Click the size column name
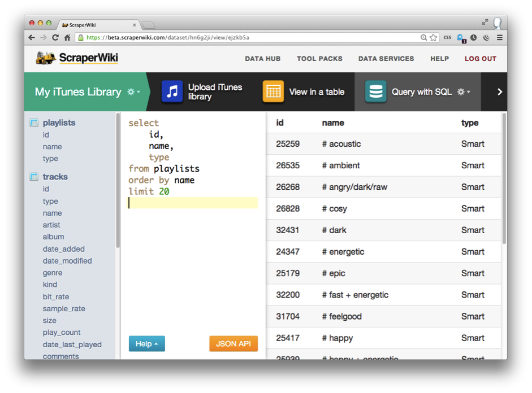The image size is (532, 393). pyautogui.click(x=50, y=321)
